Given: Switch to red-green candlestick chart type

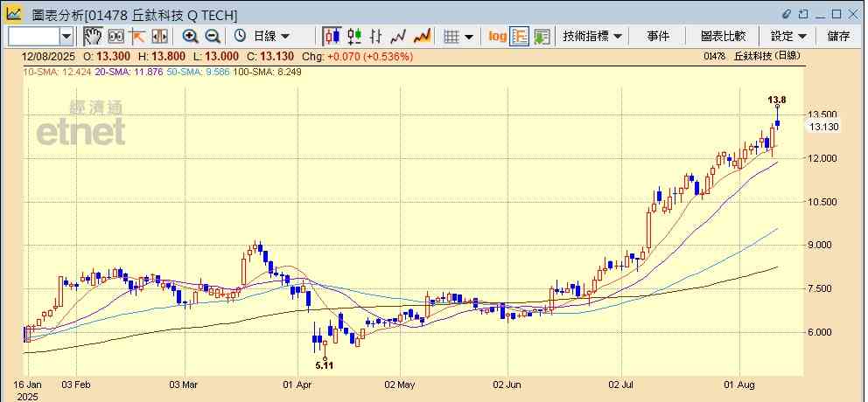Looking at the screenshot, I should tap(354, 37).
